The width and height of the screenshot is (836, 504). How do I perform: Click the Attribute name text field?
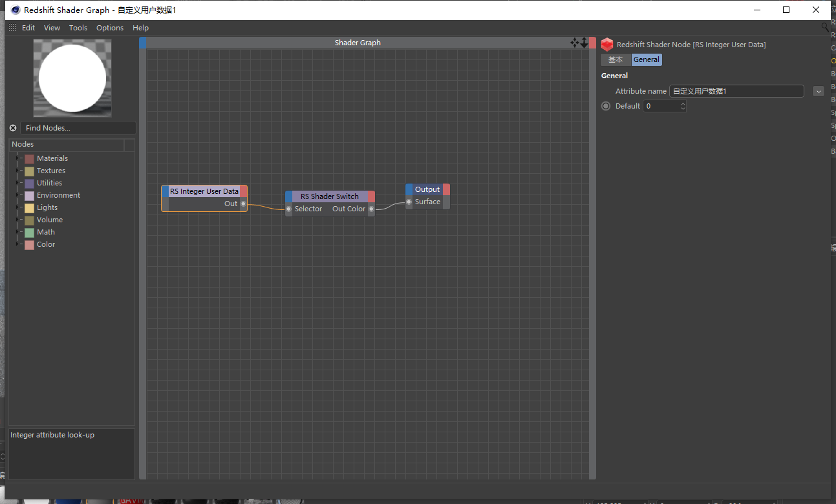[736, 91]
